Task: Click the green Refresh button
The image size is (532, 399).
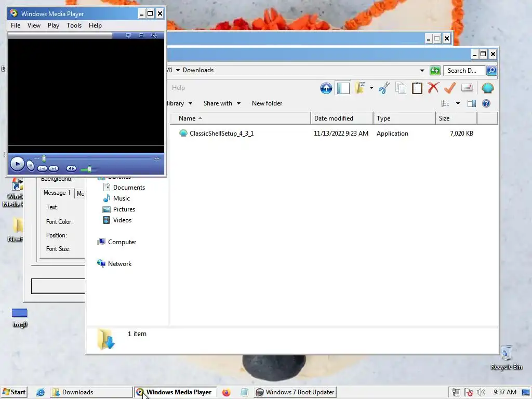Action: (435, 71)
